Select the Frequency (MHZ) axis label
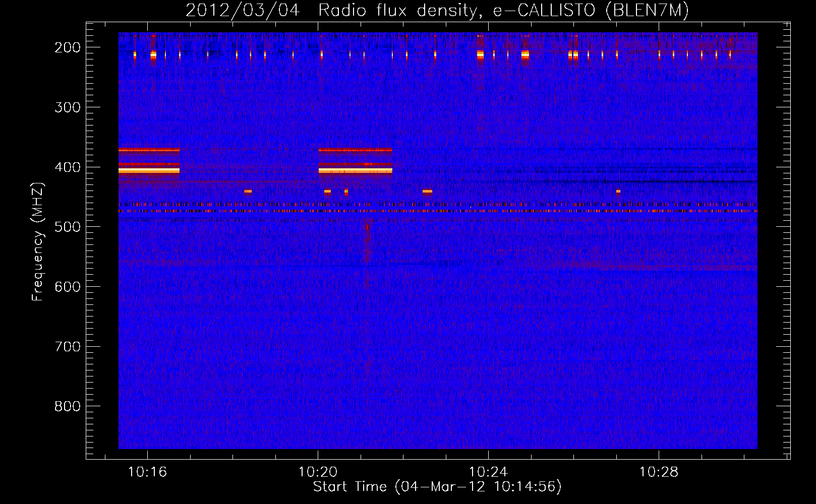Screen dimensions: 816x504 point(38,241)
